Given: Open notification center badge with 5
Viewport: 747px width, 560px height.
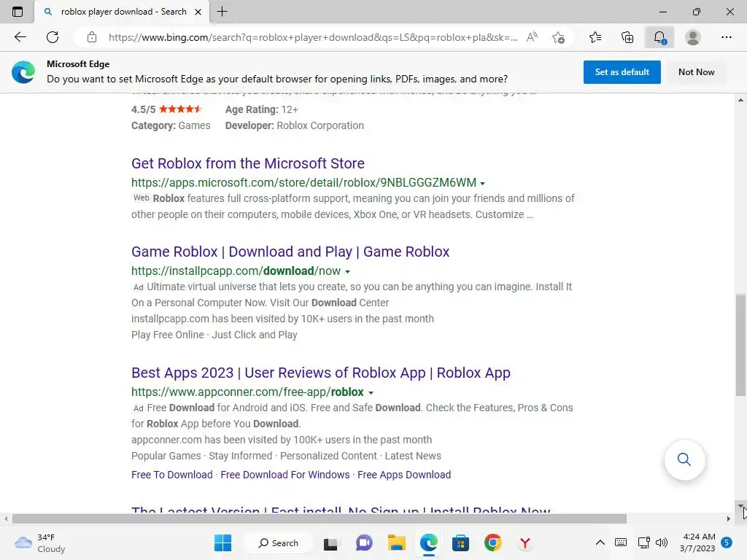Looking at the screenshot, I should pos(727,542).
